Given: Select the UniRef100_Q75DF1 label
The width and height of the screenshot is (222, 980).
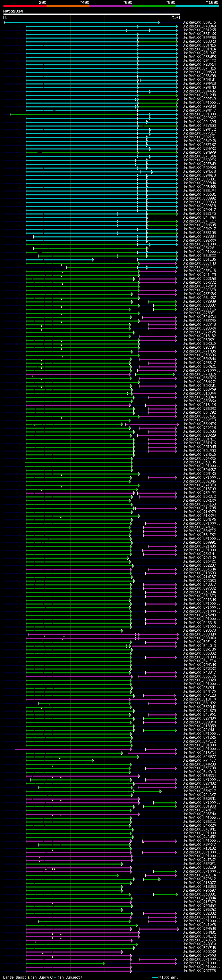Looking at the screenshot, I should (199, 313).
